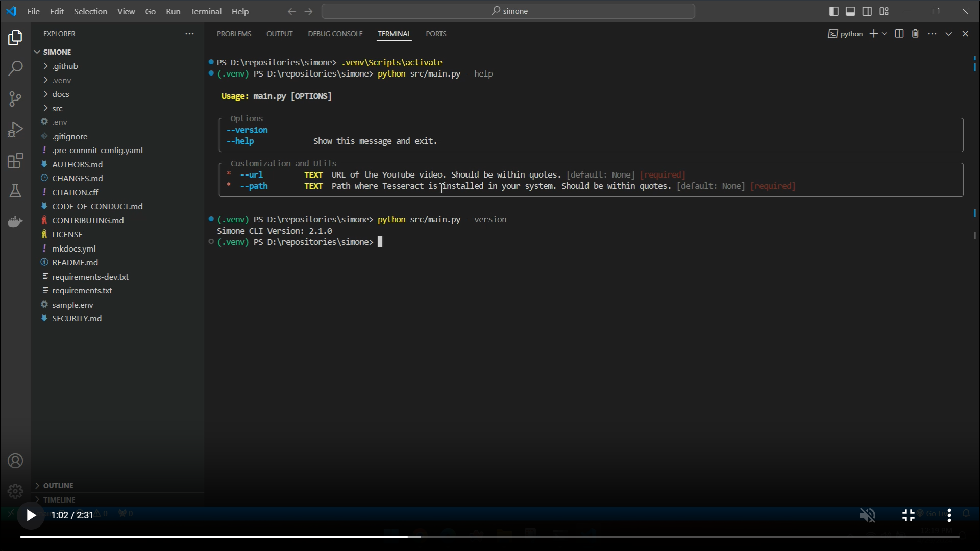Open the Extensions view
The width and height of the screenshot is (980, 551).
15,161
